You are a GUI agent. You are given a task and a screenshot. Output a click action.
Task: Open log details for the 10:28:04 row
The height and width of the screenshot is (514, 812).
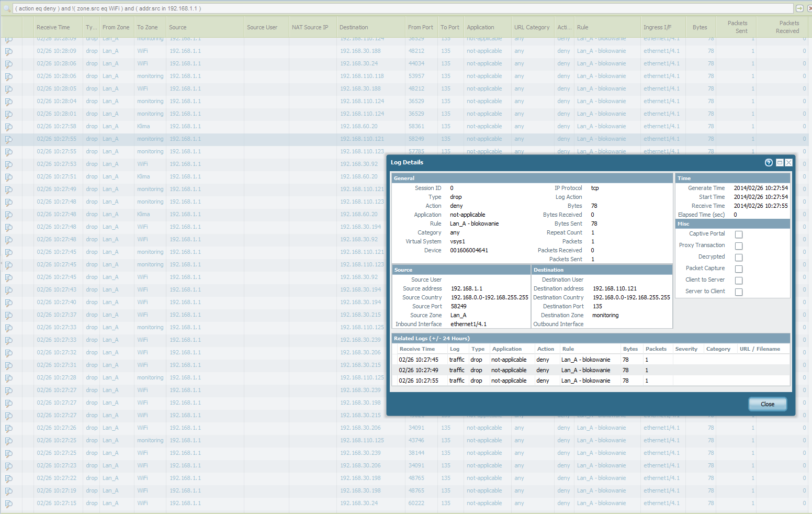tap(9, 102)
